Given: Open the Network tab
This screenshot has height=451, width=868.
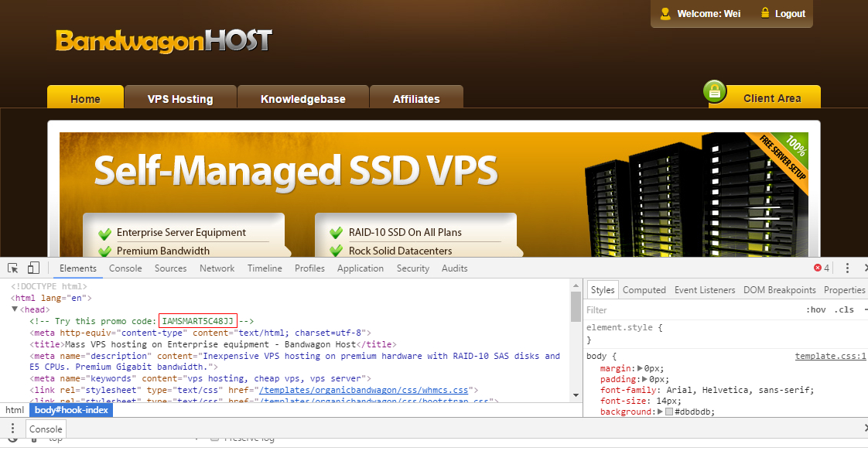Looking at the screenshot, I should 217,268.
